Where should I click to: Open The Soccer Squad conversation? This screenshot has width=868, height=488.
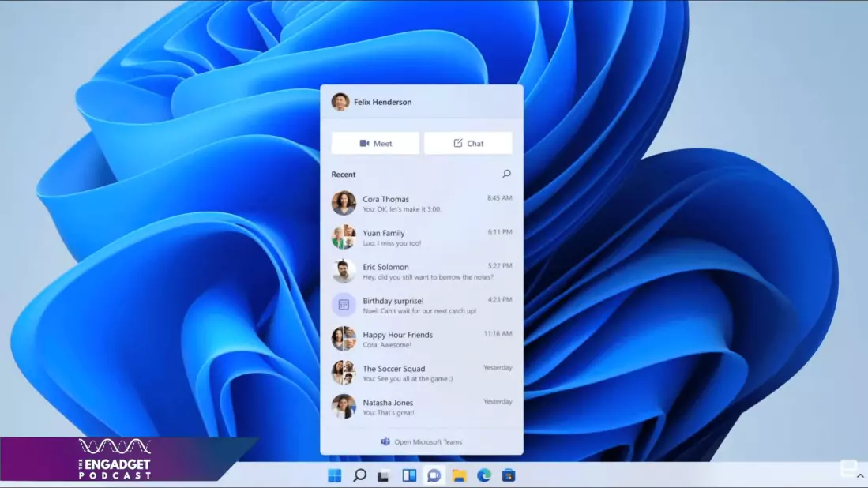421,374
